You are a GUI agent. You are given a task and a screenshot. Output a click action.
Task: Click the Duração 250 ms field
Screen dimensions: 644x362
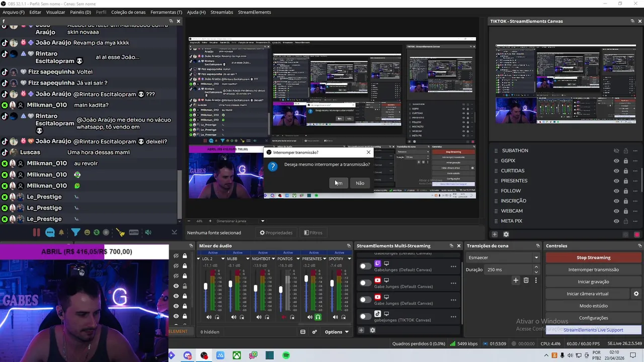tap(511, 269)
